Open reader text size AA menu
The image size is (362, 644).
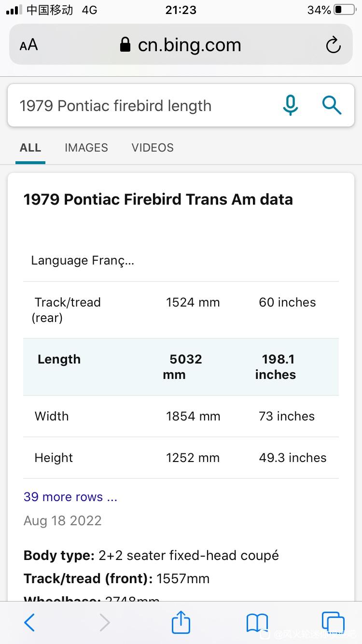point(29,45)
